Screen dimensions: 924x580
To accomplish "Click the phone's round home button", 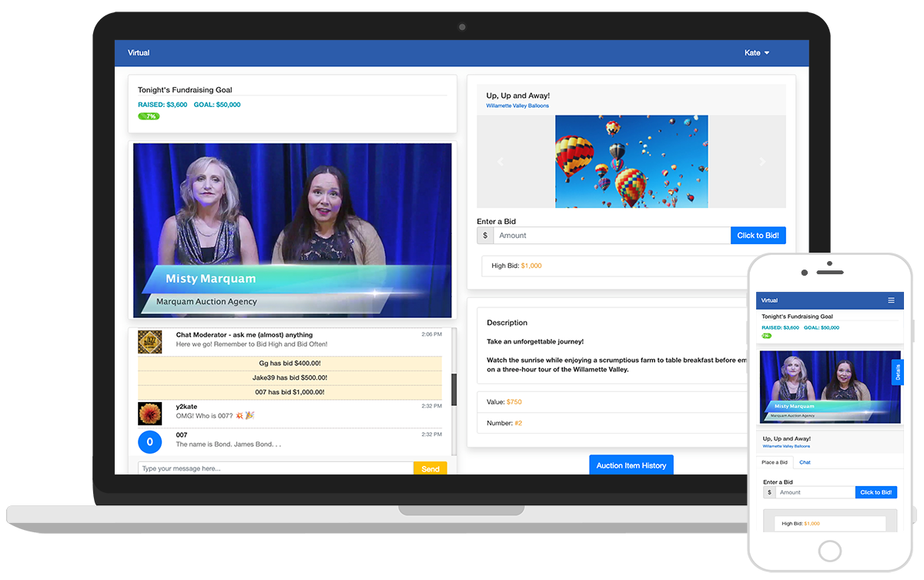I will (829, 551).
